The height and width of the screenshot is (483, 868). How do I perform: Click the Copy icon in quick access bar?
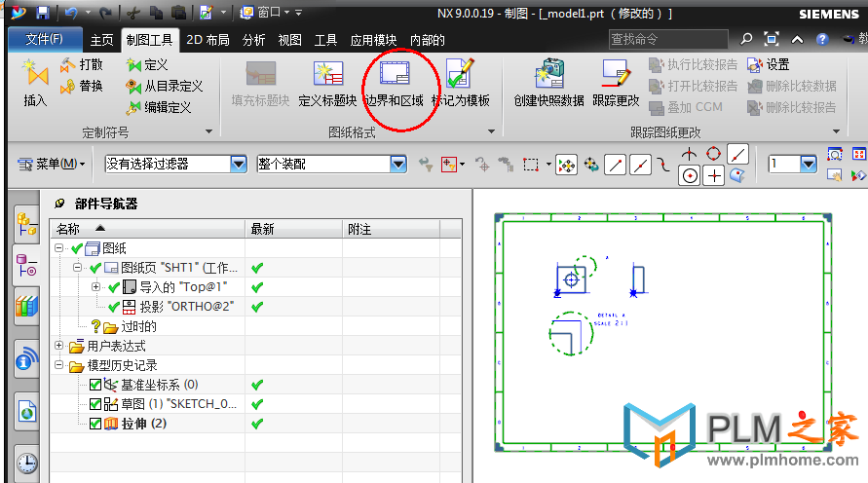coord(157,12)
